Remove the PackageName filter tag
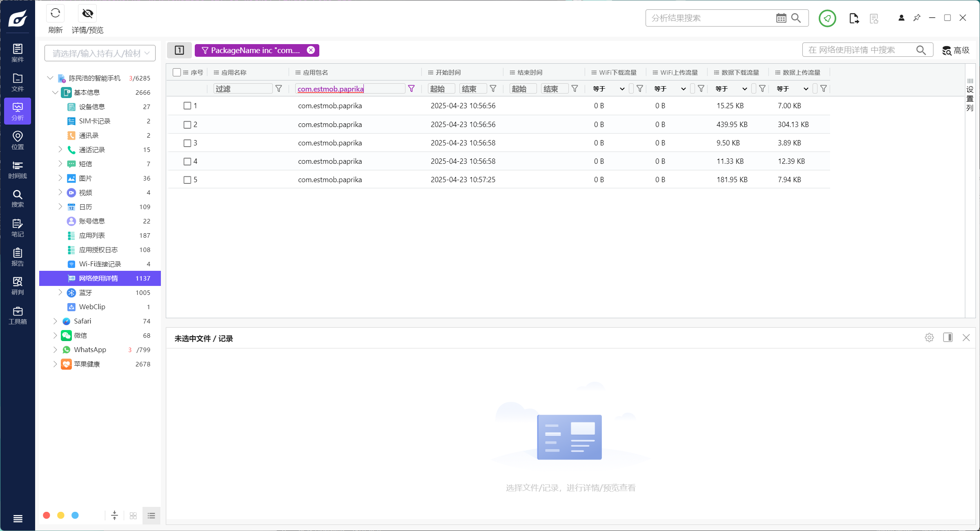 [x=311, y=50]
